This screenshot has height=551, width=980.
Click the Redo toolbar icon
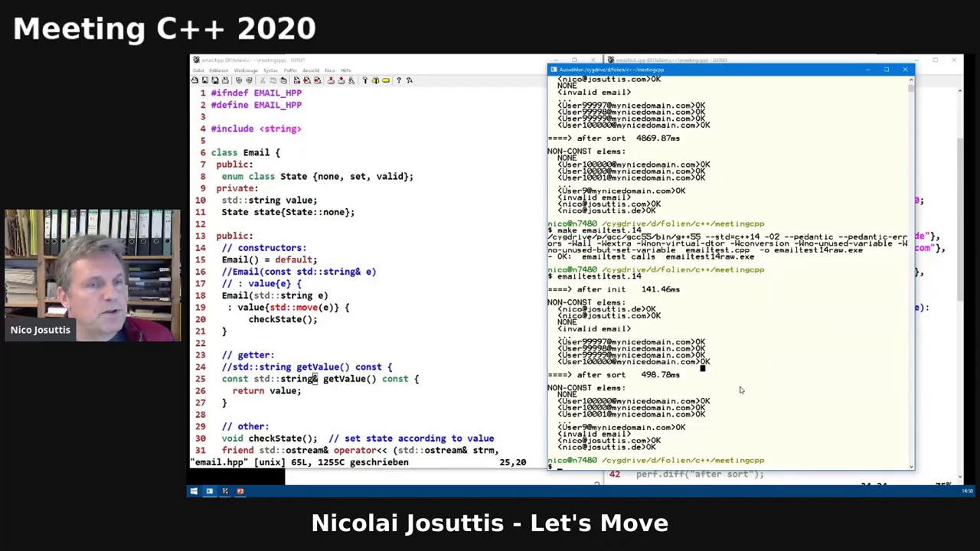pyautogui.click(x=249, y=80)
